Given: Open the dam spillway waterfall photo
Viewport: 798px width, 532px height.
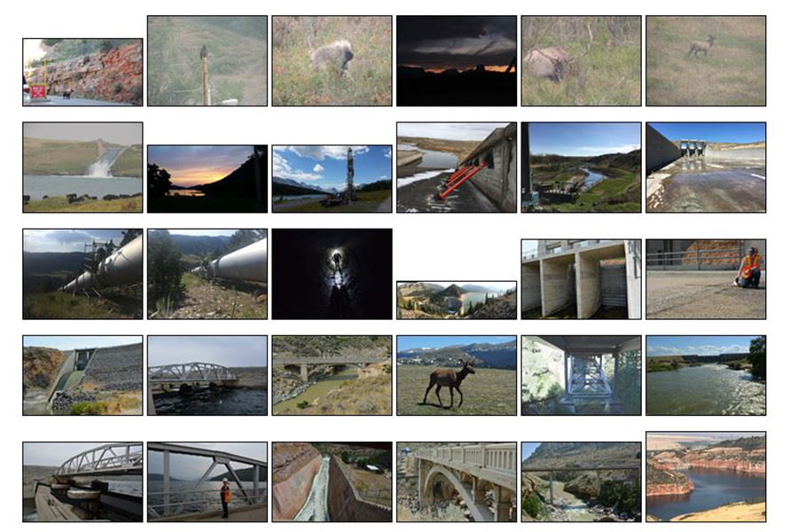Looking at the screenshot, I should pyautogui.click(x=82, y=167).
